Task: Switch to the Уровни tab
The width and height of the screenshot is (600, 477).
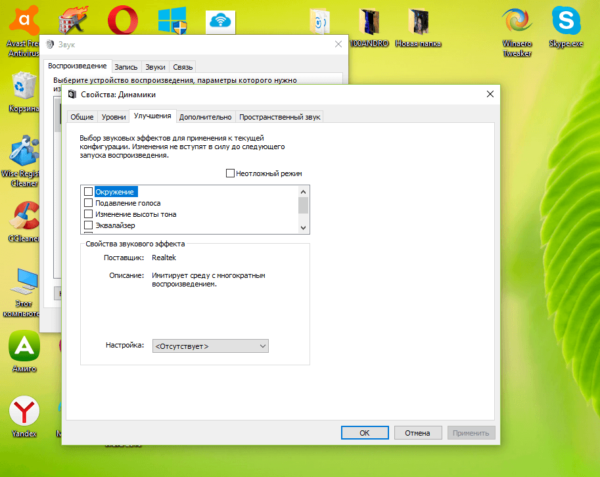Action: pyautogui.click(x=114, y=117)
